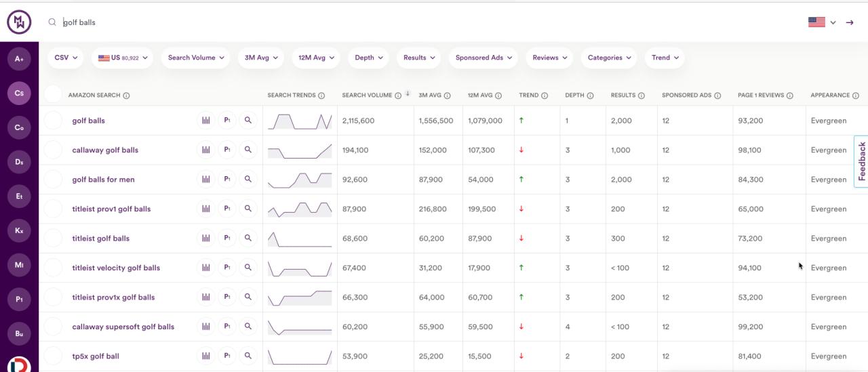Viewport: 868px width, 372px height.
Task: Open the Cs sidebar icon
Action: pyautogui.click(x=19, y=94)
